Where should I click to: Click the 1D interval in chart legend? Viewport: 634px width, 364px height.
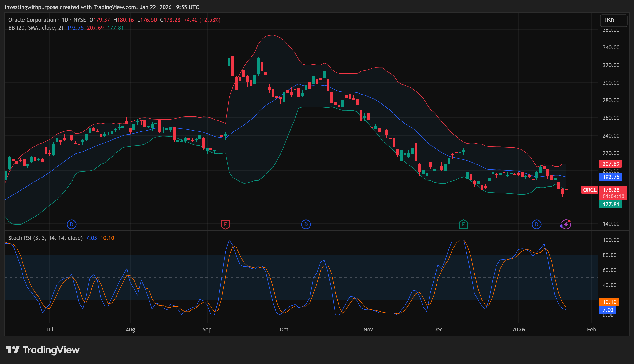coord(65,20)
